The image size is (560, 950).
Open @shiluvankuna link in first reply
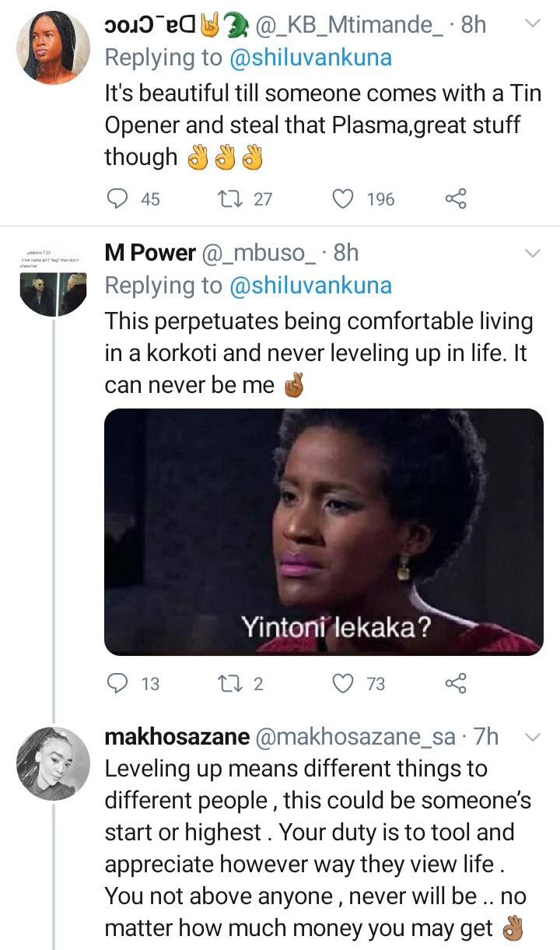[311, 58]
